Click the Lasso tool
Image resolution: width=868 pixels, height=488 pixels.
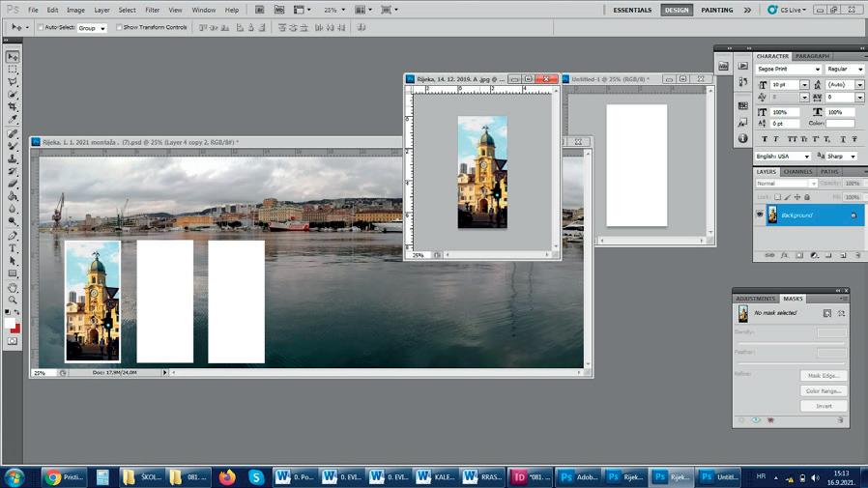click(13, 82)
